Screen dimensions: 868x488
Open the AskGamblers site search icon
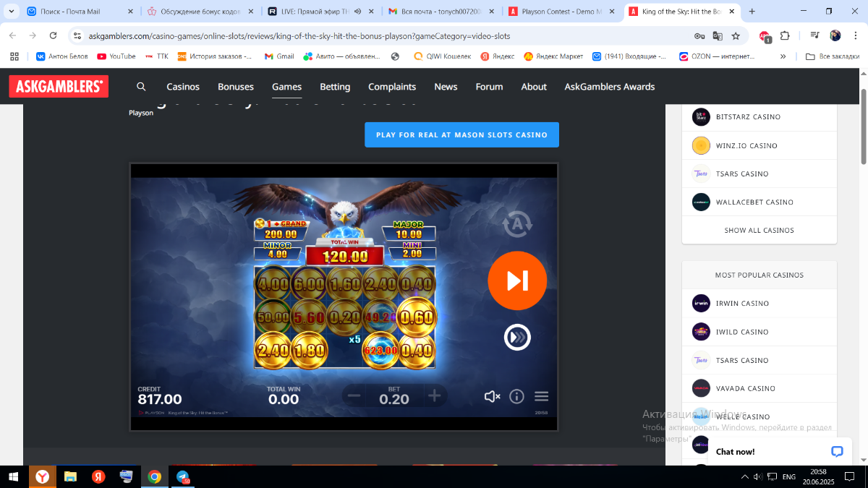141,87
